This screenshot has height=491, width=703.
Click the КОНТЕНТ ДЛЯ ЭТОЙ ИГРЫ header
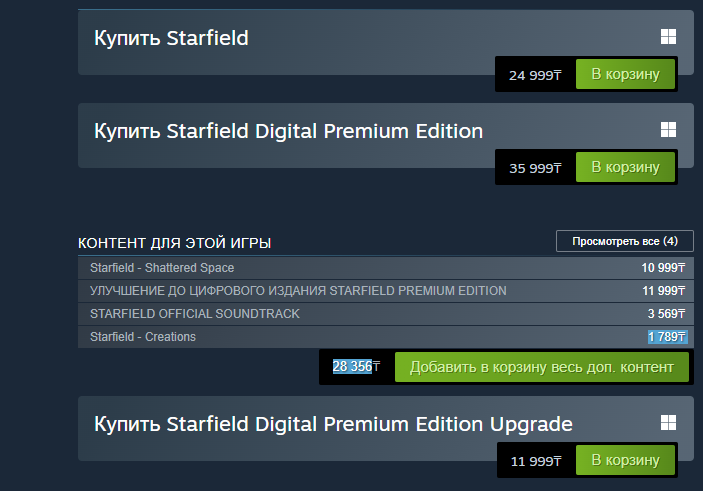click(x=175, y=243)
